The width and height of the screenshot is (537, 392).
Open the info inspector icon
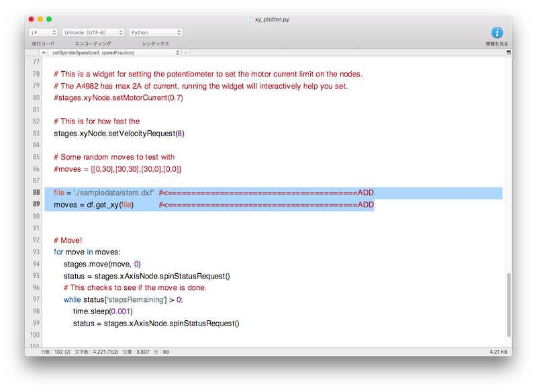(497, 33)
